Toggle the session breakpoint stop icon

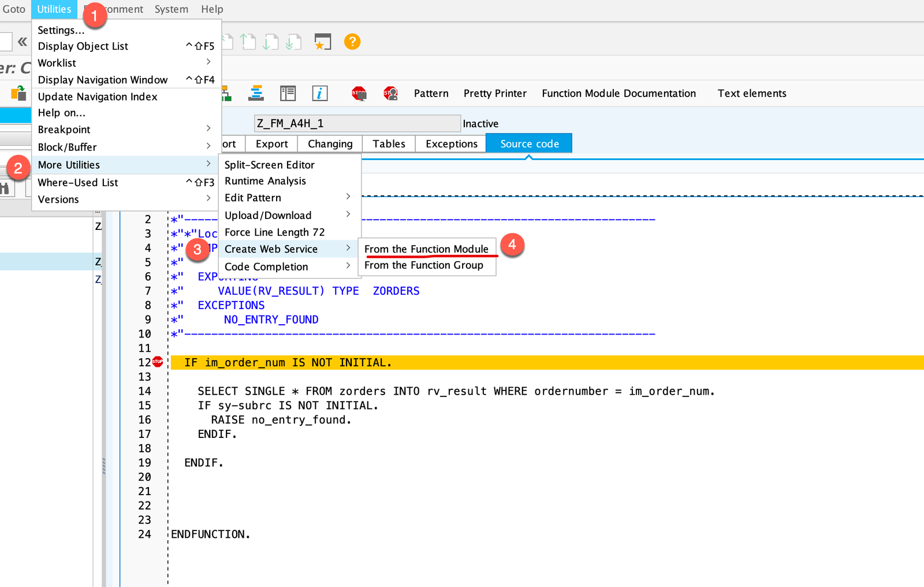click(359, 93)
